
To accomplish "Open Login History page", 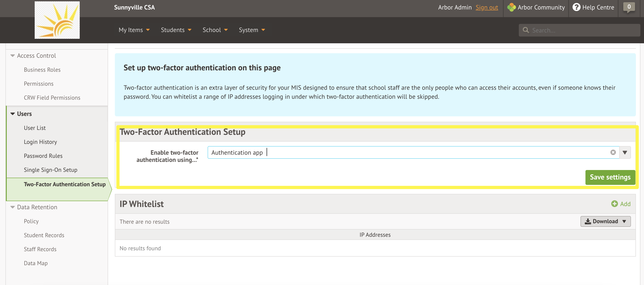I will [x=40, y=142].
